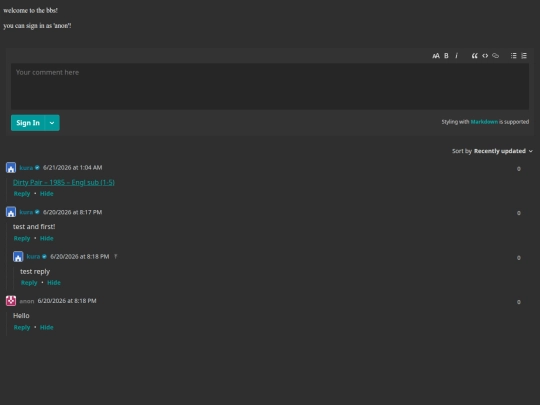Insert a blockquote with the quote icon
This screenshot has width=540, height=405.
point(475,56)
